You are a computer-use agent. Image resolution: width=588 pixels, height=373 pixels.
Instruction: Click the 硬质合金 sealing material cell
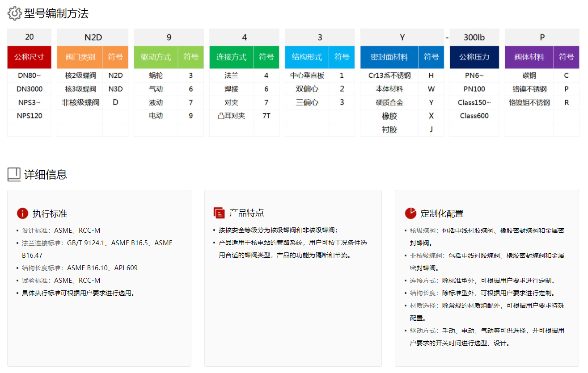click(x=389, y=102)
